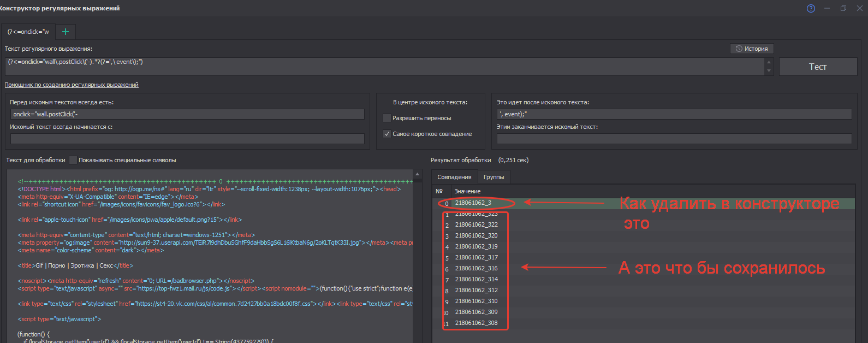Click the 'Перед искомым текстом' input field

point(187,114)
